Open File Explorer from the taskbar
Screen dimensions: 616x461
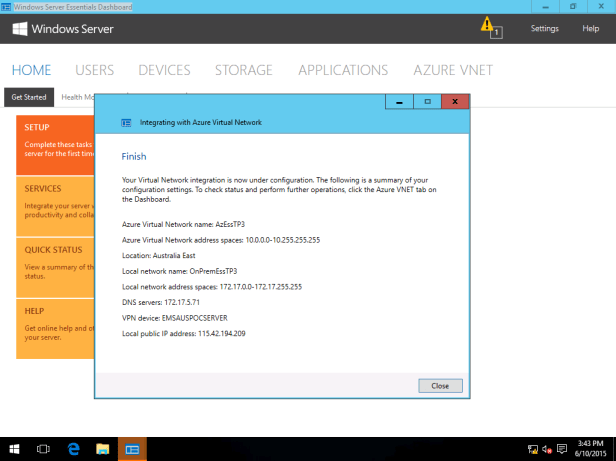(102, 449)
